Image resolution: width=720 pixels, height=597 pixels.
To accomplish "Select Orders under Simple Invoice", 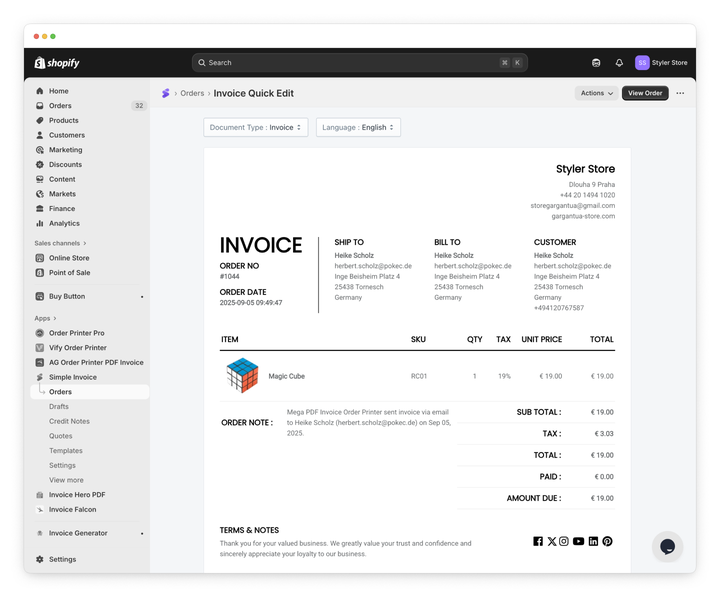I will (x=90, y=392).
